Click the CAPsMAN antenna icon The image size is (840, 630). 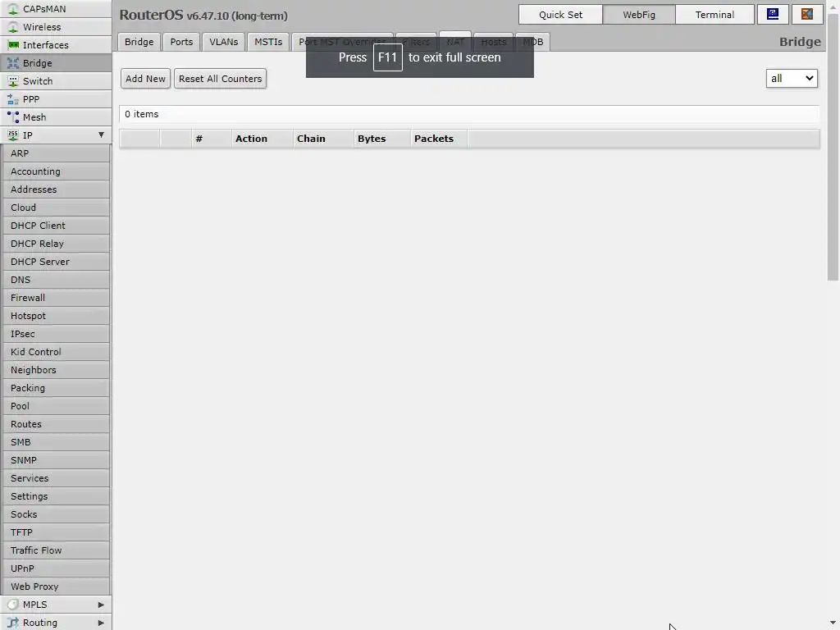coord(13,9)
